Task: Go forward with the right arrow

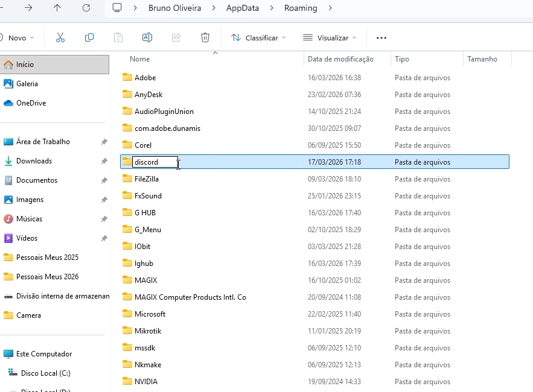Action: pyautogui.click(x=28, y=8)
